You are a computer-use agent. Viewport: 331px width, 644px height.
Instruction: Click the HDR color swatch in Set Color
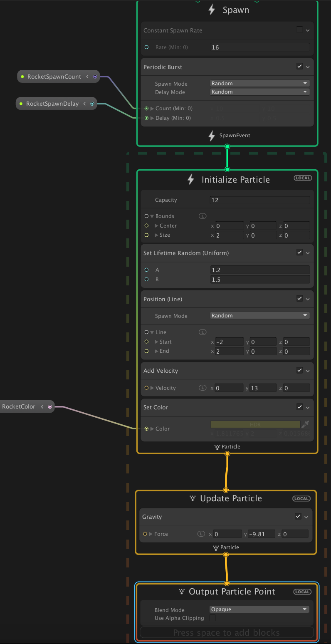click(x=255, y=424)
